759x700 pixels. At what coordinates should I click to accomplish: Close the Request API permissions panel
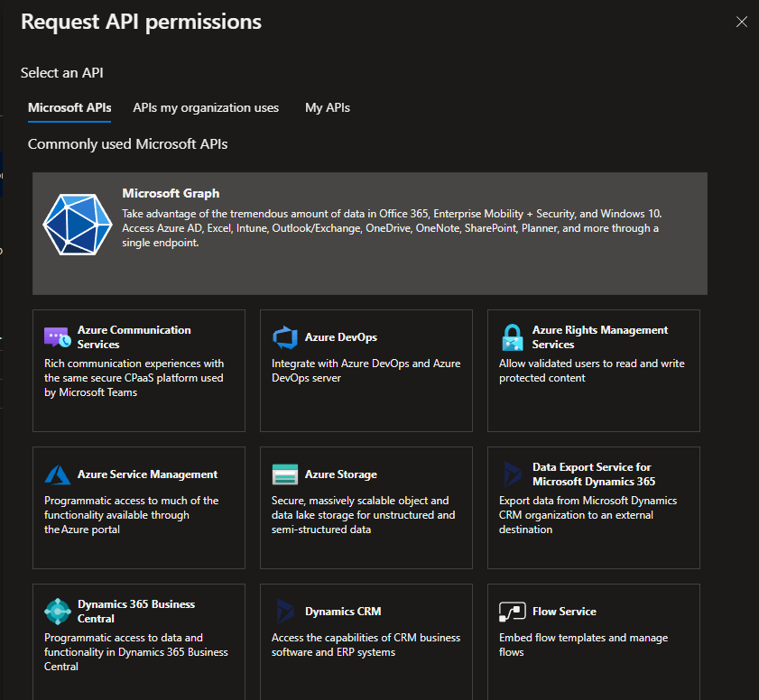point(742,22)
